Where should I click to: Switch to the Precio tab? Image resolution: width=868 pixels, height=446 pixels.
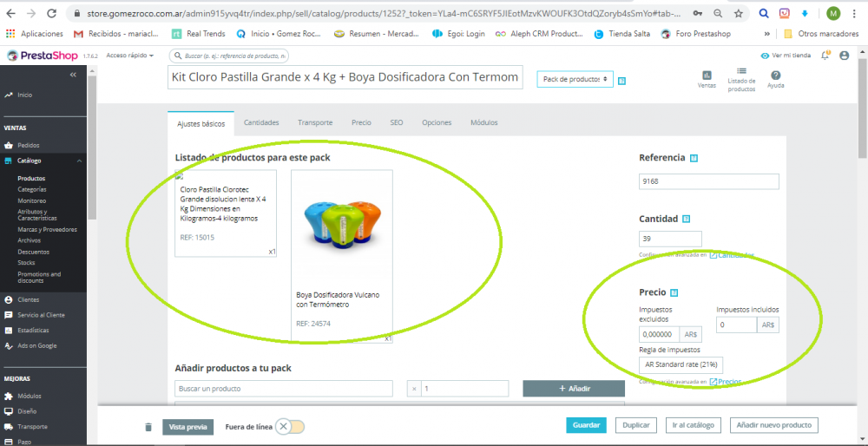[361, 123]
